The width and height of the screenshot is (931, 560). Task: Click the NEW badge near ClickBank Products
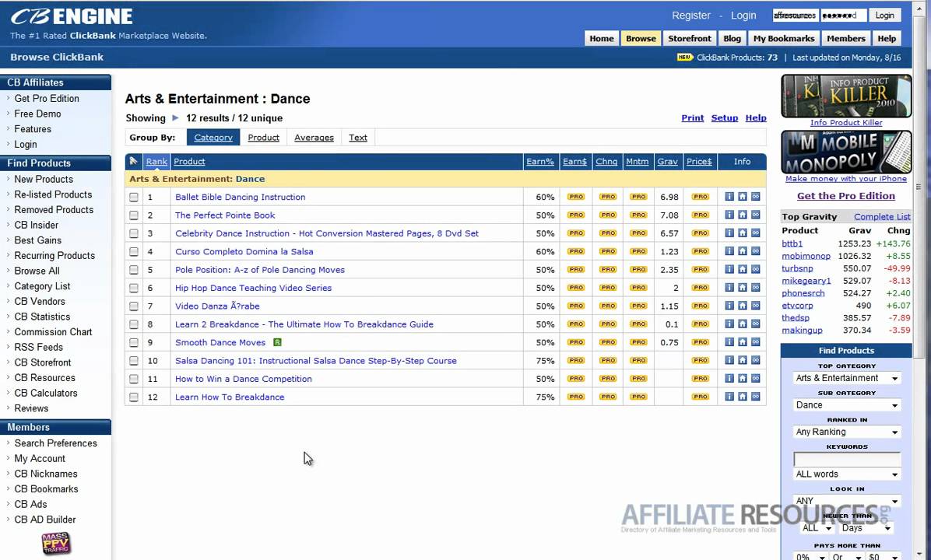pos(684,58)
